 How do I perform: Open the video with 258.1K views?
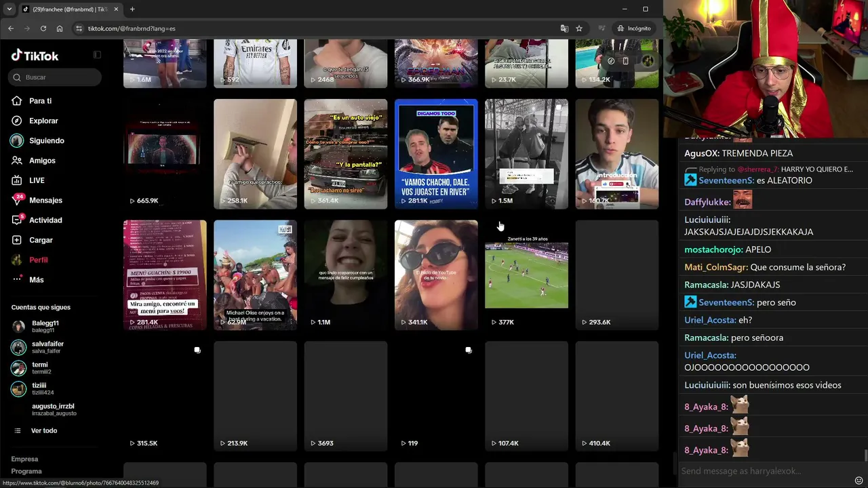[255, 154]
